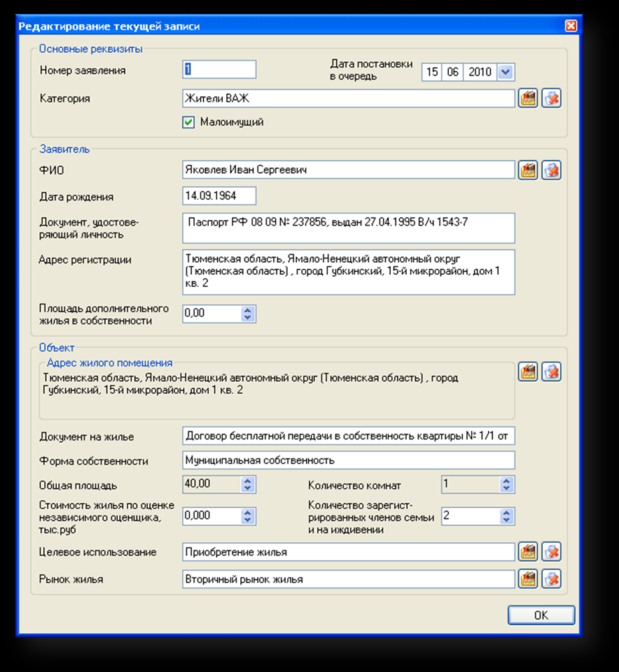Increase Стоимость жилья value with up arrow
This screenshot has width=619, height=672.
pyautogui.click(x=248, y=512)
